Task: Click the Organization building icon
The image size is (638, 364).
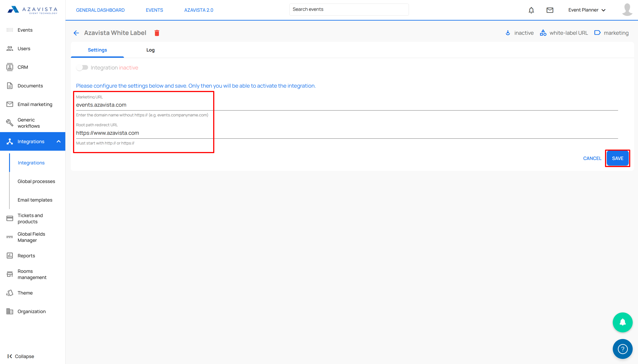Action: 10,311
